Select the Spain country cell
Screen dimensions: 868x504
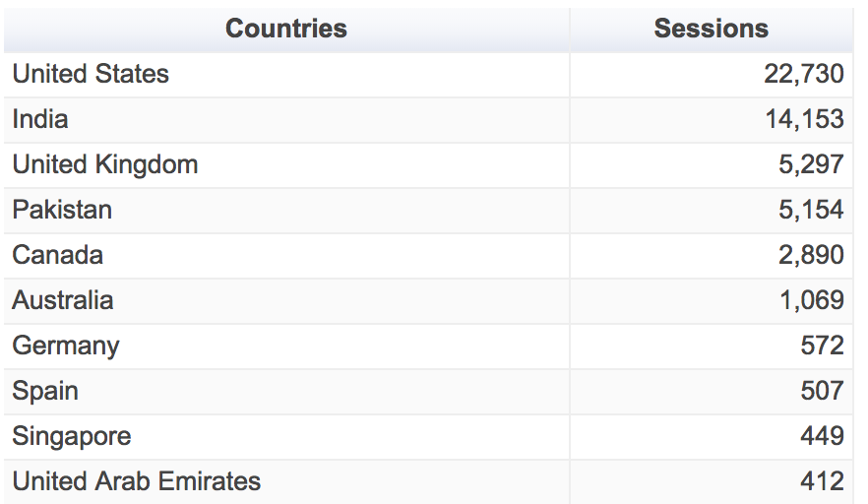(45, 391)
